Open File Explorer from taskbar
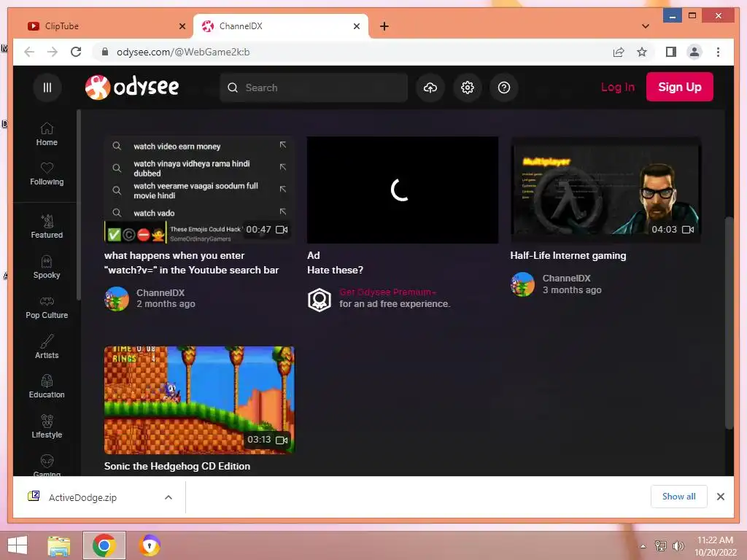 coord(59,545)
